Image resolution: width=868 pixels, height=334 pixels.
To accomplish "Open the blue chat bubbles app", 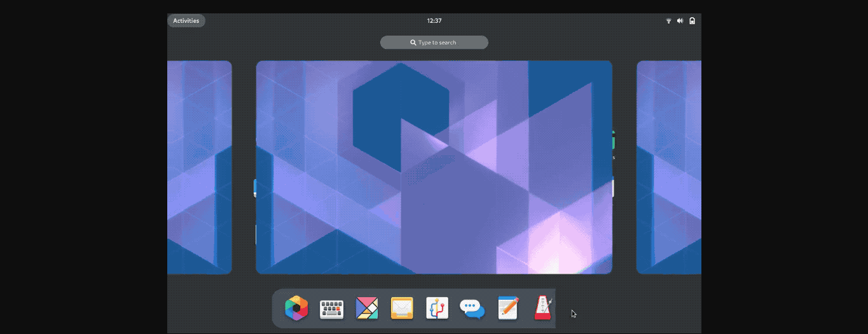I will (x=472, y=309).
